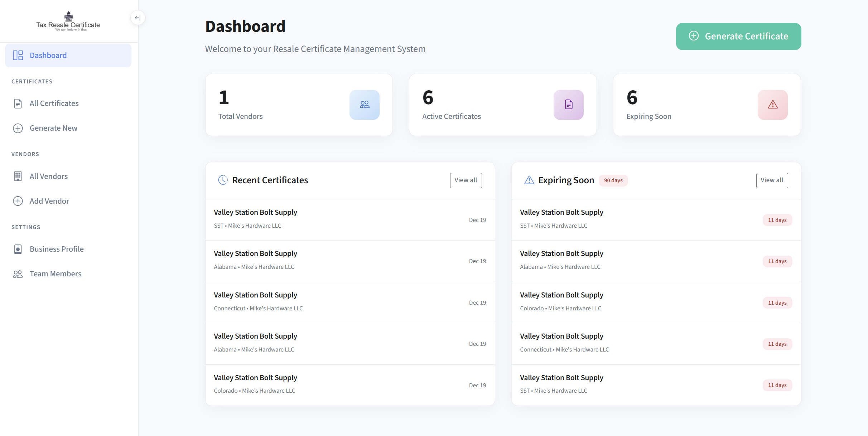
Task: Select the Team Members icon in Settings
Action: tap(18, 273)
